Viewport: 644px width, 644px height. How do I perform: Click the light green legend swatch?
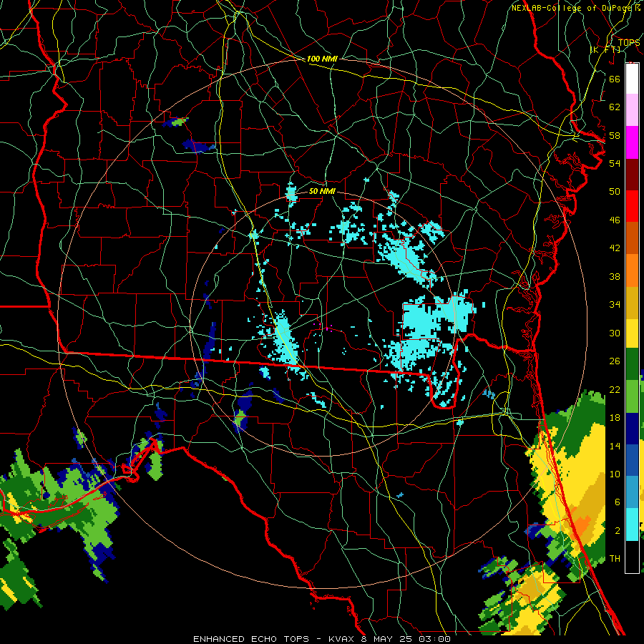coord(632,396)
